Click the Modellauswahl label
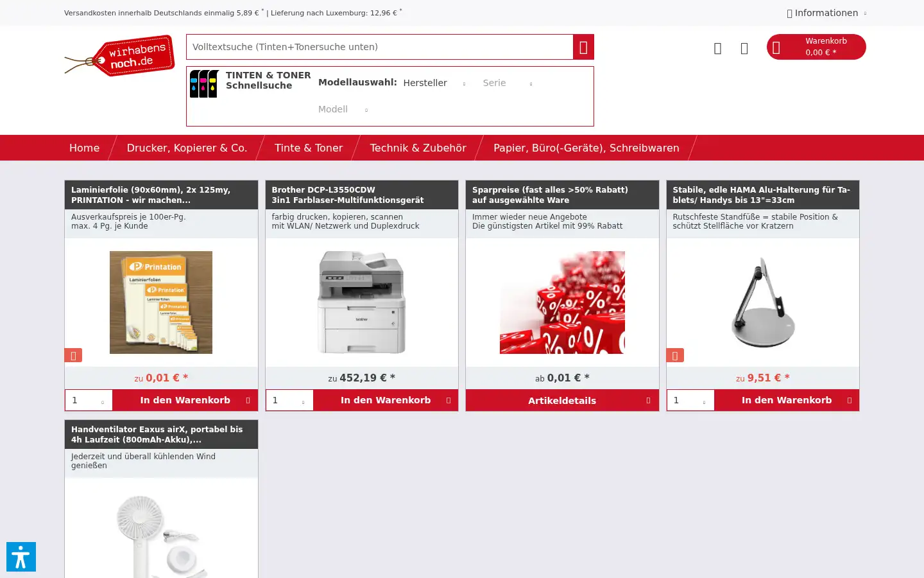The image size is (924, 578). point(357,82)
